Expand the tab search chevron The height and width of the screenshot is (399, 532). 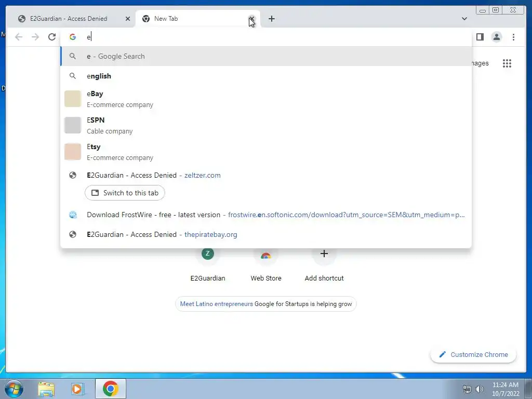[x=464, y=19]
